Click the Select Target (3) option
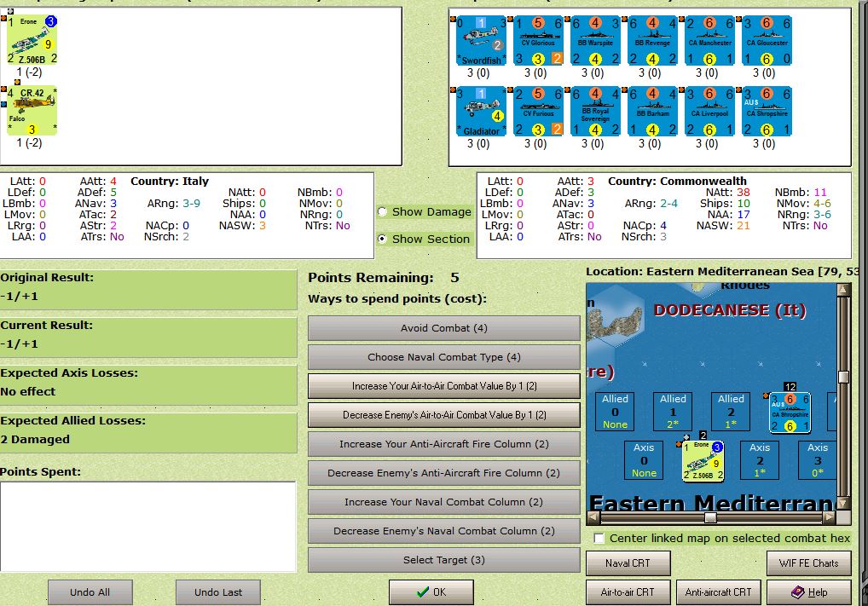The image size is (868, 606). [x=444, y=560]
